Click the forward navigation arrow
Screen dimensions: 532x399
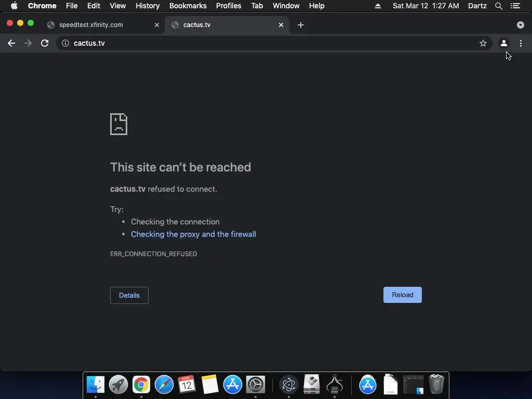point(28,43)
